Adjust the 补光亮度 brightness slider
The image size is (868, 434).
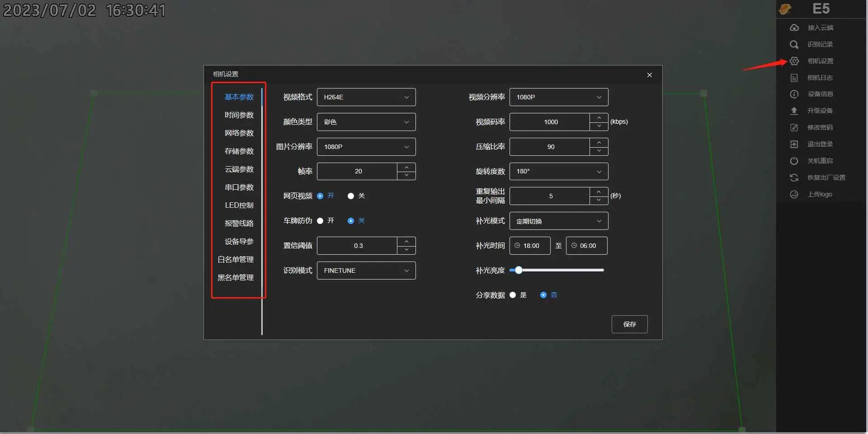518,270
